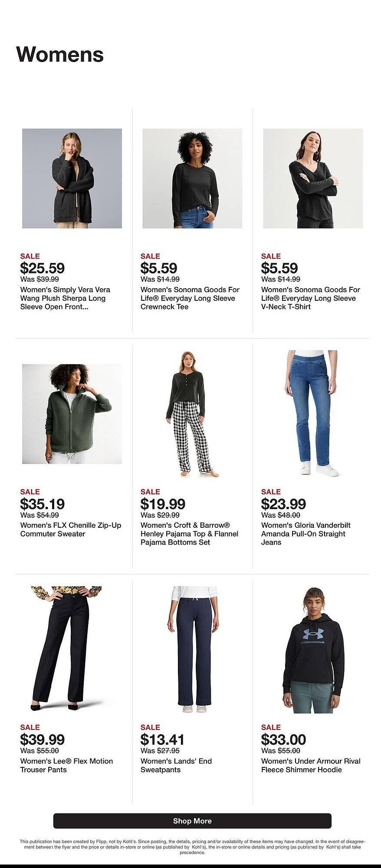Viewport: 381px width, 868px height.
Task: Select the black Under Armour hoodie photo
Action: point(308,651)
